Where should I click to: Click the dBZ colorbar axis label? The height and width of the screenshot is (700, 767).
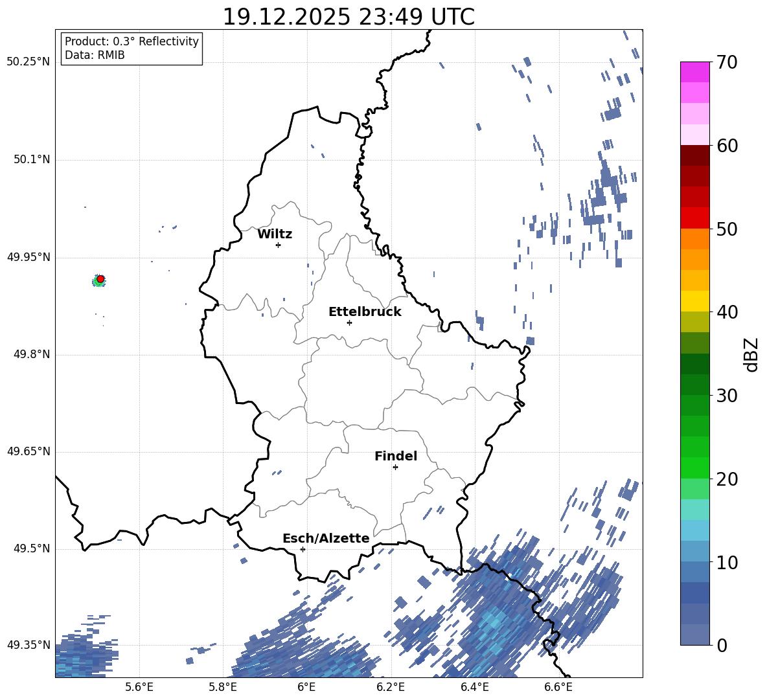pyautogui.click(x=751, y=354)
